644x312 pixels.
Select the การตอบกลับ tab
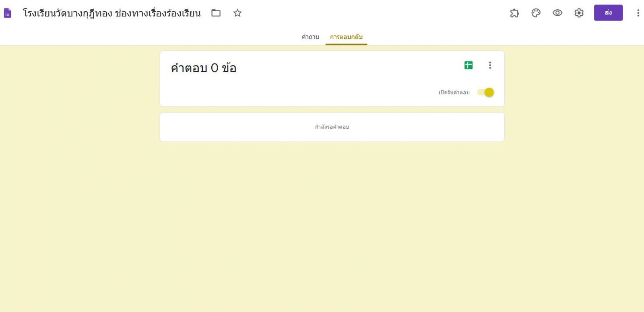346,37
